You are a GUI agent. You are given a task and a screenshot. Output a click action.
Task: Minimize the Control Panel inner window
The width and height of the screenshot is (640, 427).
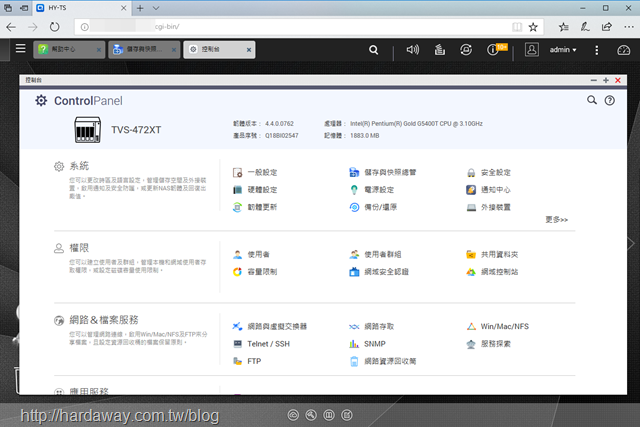click(593, 80)
